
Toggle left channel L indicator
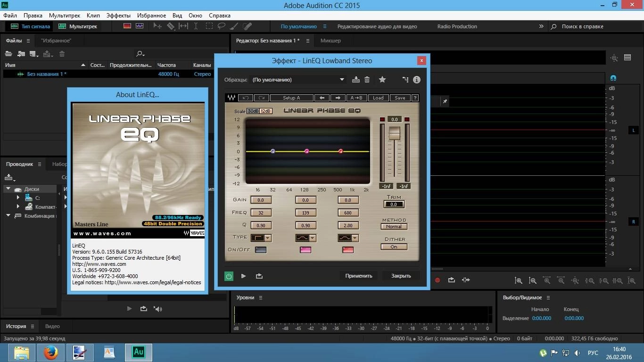(633, 130)
